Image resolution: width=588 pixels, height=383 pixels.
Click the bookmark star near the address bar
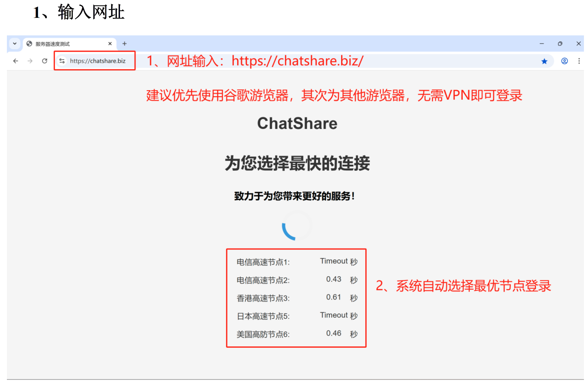(x=544, y=61)
